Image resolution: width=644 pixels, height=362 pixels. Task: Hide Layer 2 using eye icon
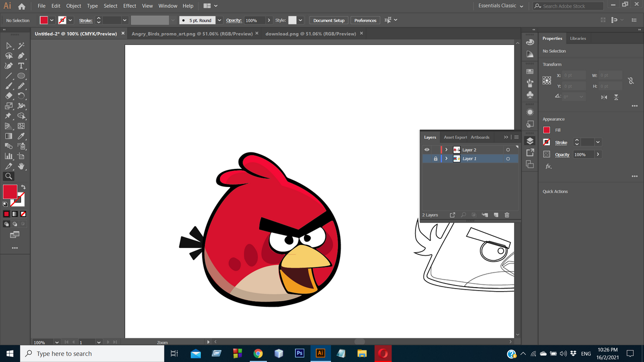coord(427,150)
